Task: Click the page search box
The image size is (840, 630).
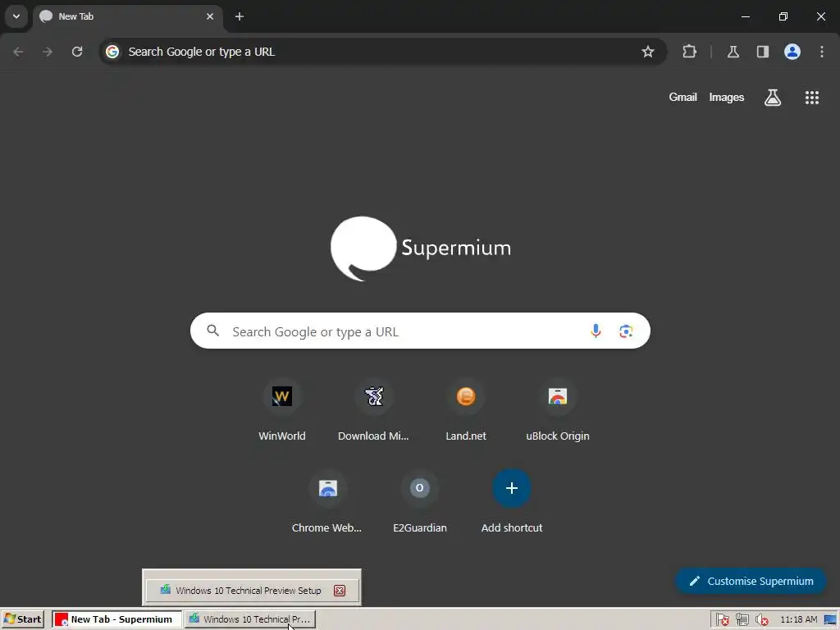Action: click(x=420, y=331)
